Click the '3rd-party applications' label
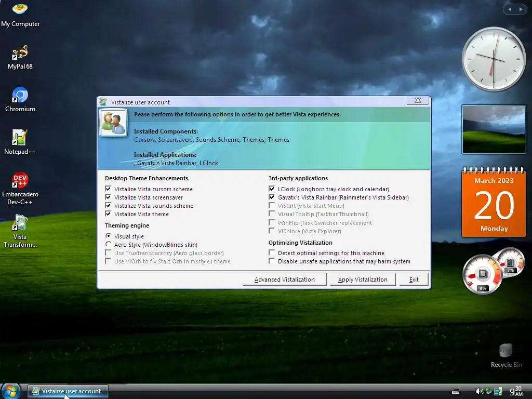 pos(298,178)
